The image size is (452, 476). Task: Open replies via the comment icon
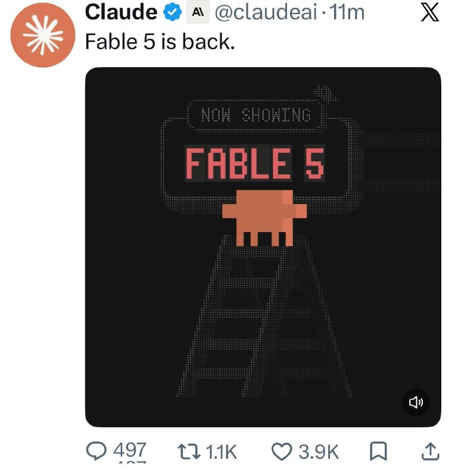point(96,451)
